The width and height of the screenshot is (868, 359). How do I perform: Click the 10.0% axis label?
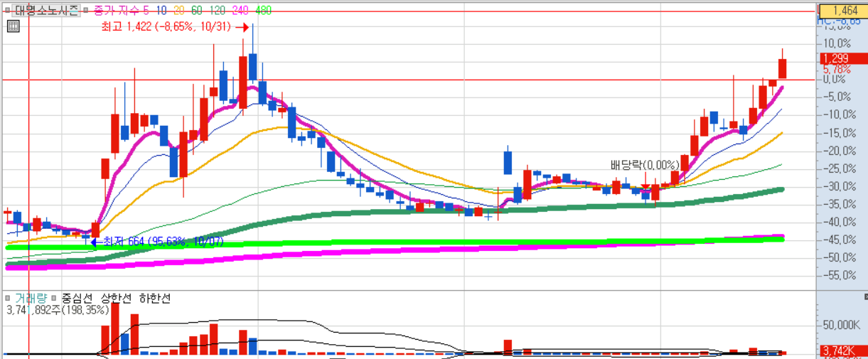click(837, 43)
